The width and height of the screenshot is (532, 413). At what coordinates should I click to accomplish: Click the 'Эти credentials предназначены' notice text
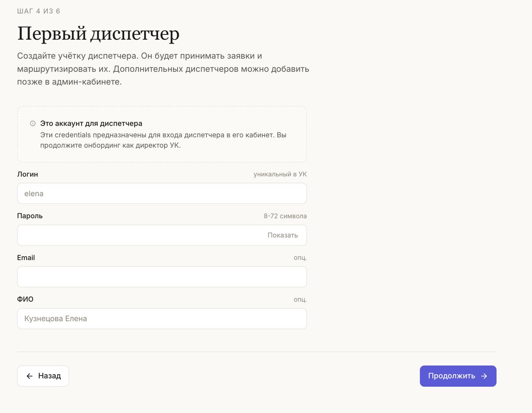163,140
